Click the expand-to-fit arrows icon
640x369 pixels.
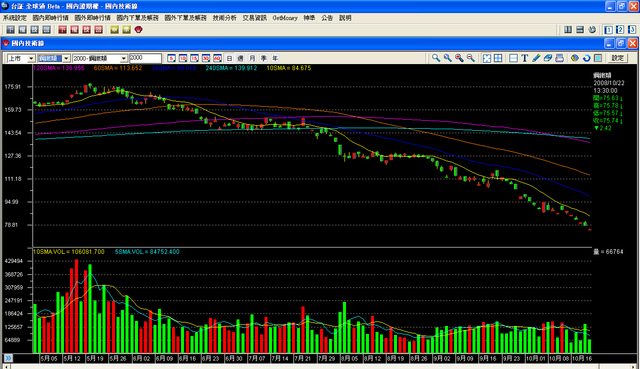[x=487, y=58]
